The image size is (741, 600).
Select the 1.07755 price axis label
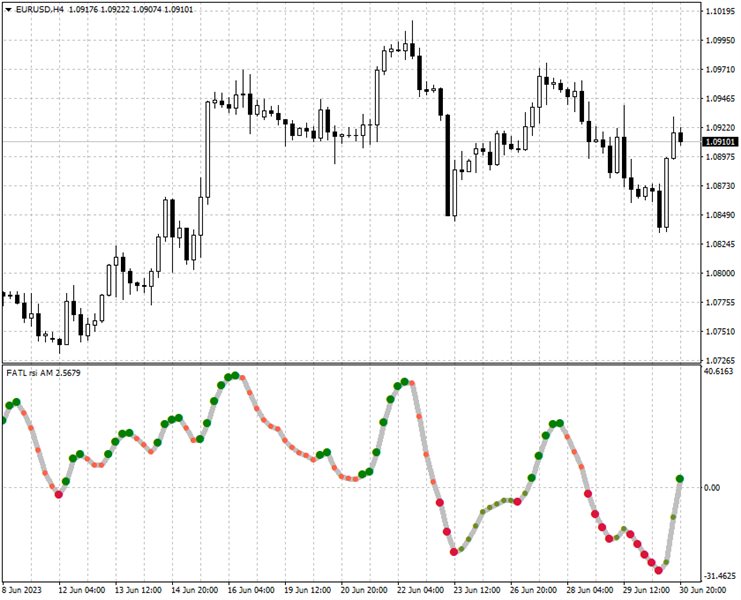tap(720, 302)
